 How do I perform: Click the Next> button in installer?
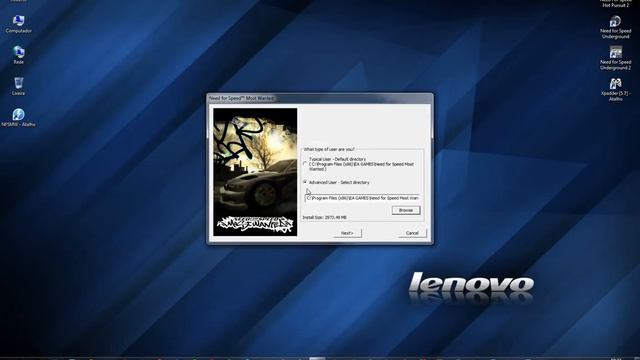coord(347,233)
